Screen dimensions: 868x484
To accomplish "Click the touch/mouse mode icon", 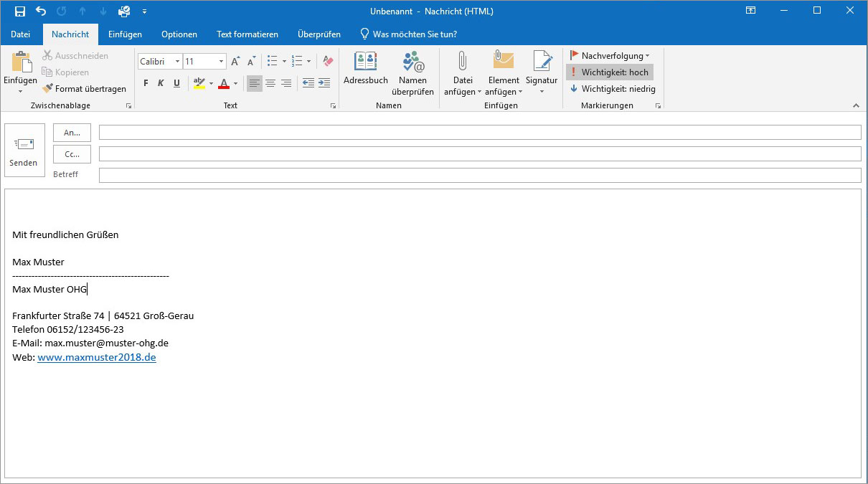I will tap(124, 11).
